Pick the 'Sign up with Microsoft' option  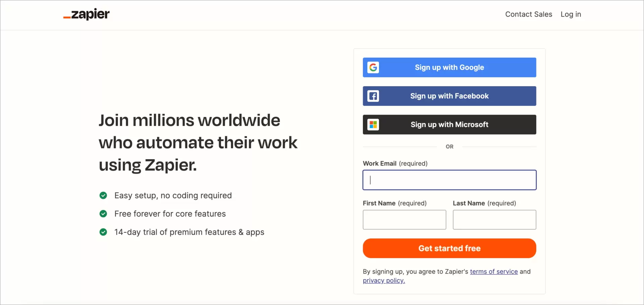pos(449,124)
